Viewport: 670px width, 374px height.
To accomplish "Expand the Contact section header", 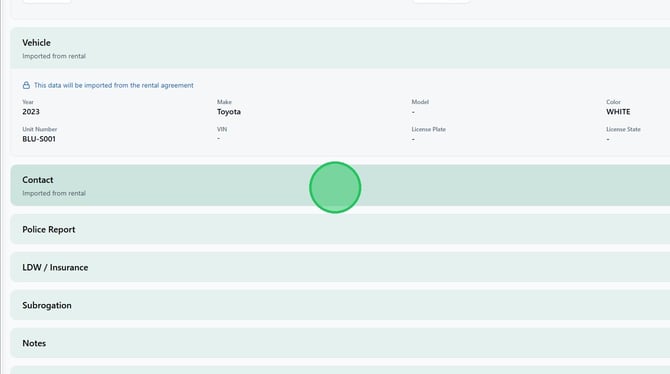I will [x=340, y=185].
